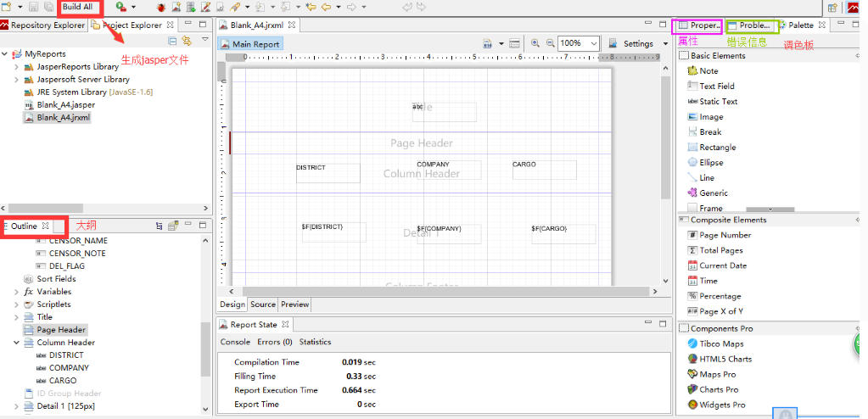Click the red bug debug icon
Screen dimensions: 868x419
(160, 7)
